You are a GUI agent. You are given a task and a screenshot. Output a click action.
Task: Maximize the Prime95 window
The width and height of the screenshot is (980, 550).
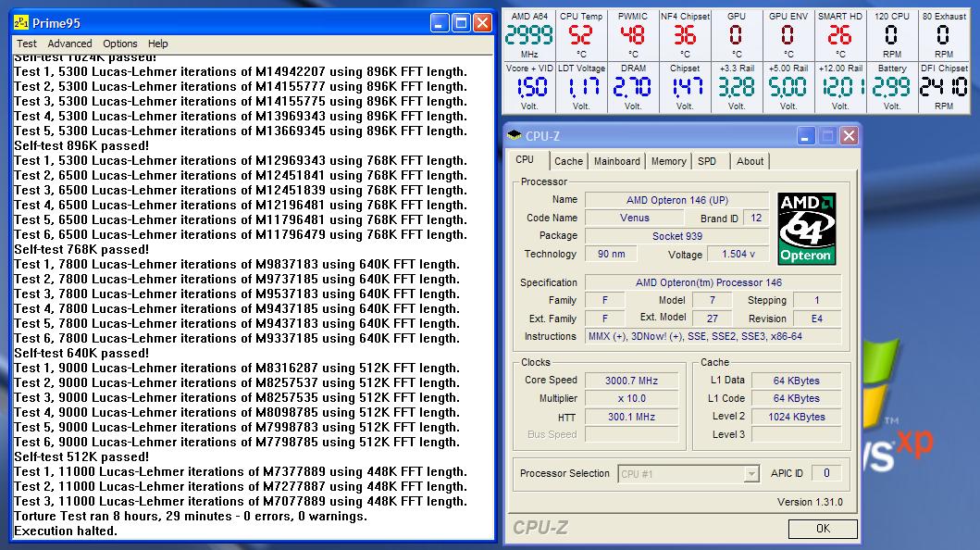461,23
